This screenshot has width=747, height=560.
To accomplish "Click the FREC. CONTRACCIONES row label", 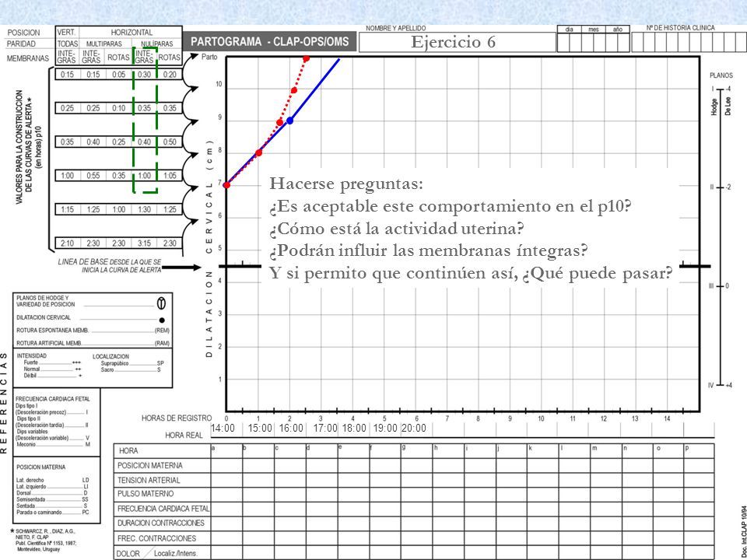I will (156, 538).
